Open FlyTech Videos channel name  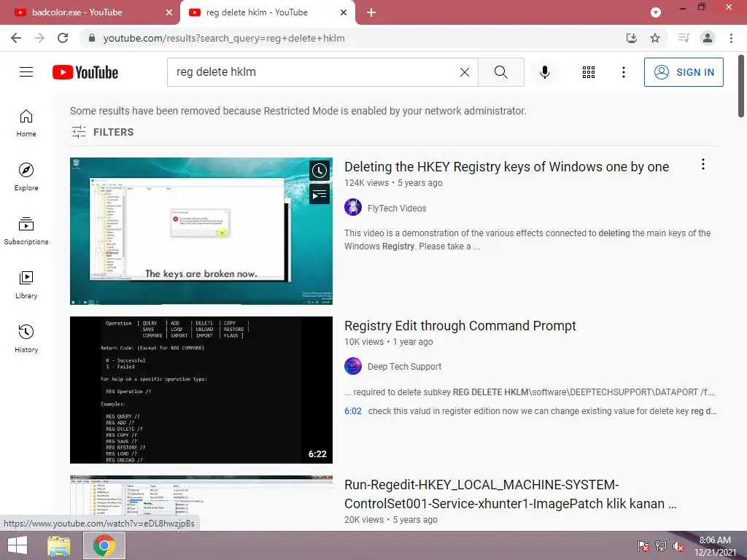pos(397,208)
